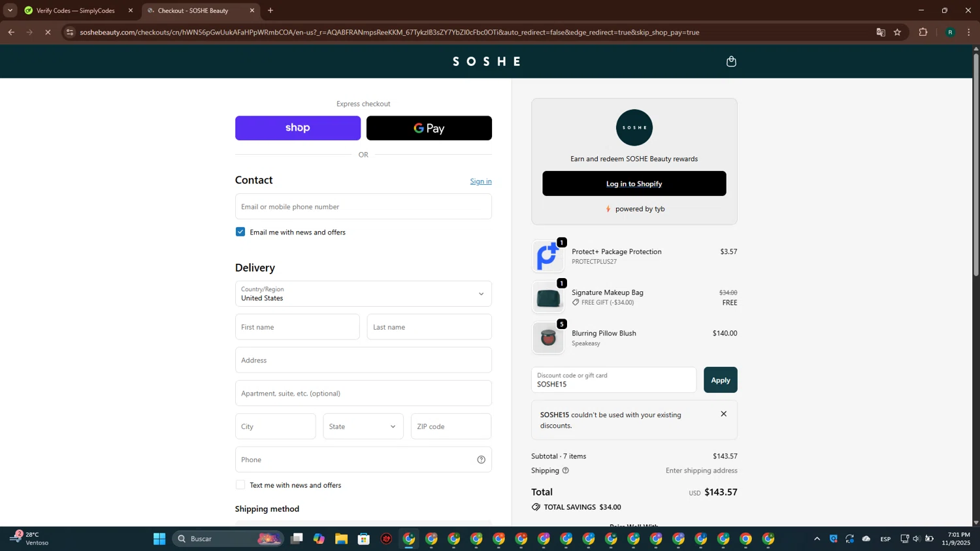The height and width of the screenshot is (551, 980).
Task: Close the Verify Codes SimplyCodes tab
Action: (x=131, y=10)
